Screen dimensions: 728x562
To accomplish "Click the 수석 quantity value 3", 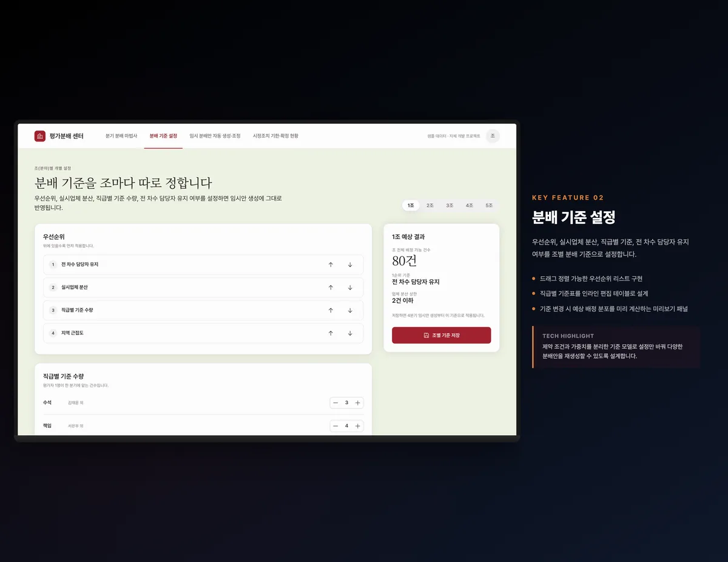I will click(x=346, y=403).
